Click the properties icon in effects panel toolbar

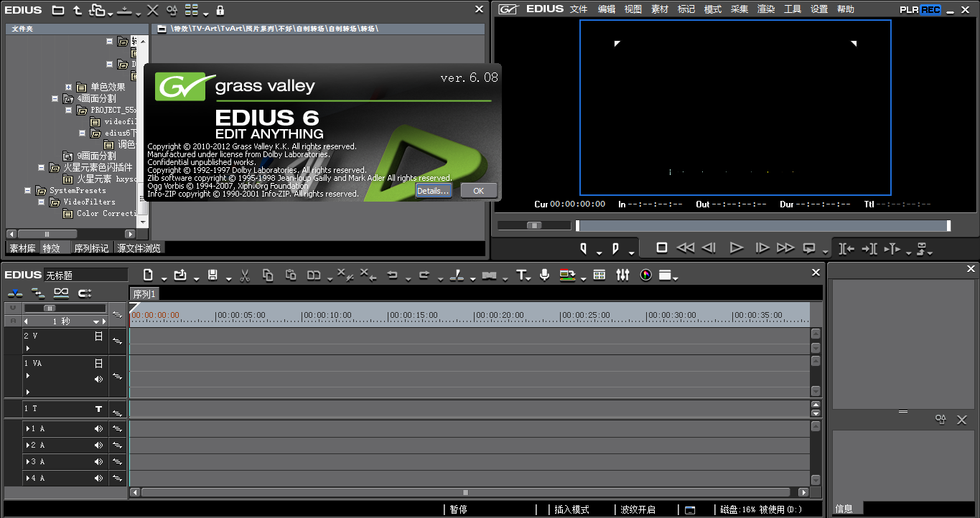coord(171,10)
